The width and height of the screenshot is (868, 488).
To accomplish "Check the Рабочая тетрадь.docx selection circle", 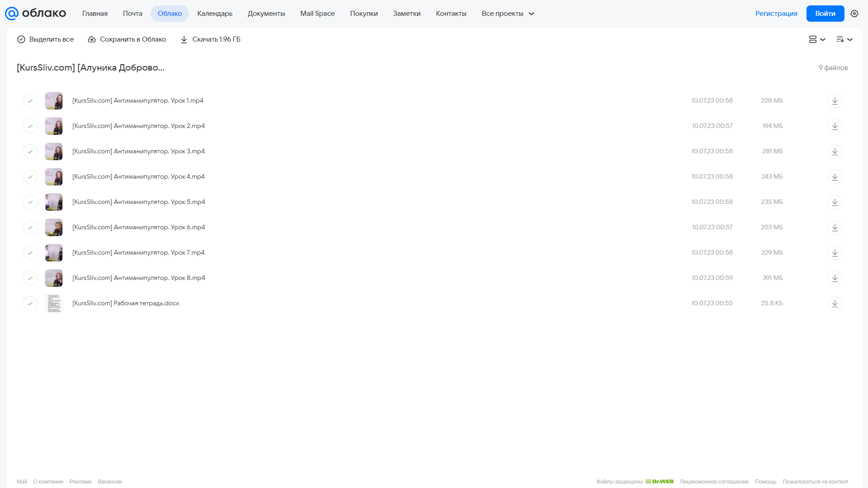I will 30,303.
